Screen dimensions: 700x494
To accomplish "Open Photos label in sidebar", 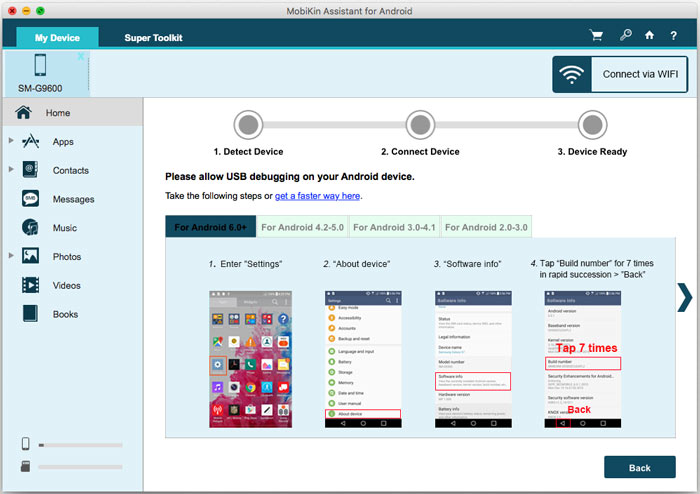I will [67, 257].
